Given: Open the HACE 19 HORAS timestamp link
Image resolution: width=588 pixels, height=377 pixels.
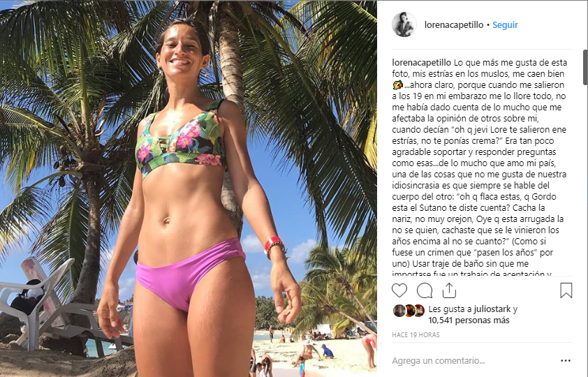Looking at the screenshot, I should point(416,334).
